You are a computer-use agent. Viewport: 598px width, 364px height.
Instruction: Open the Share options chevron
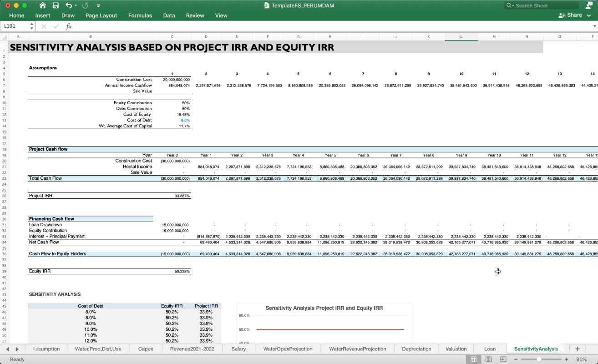[588, 15]
